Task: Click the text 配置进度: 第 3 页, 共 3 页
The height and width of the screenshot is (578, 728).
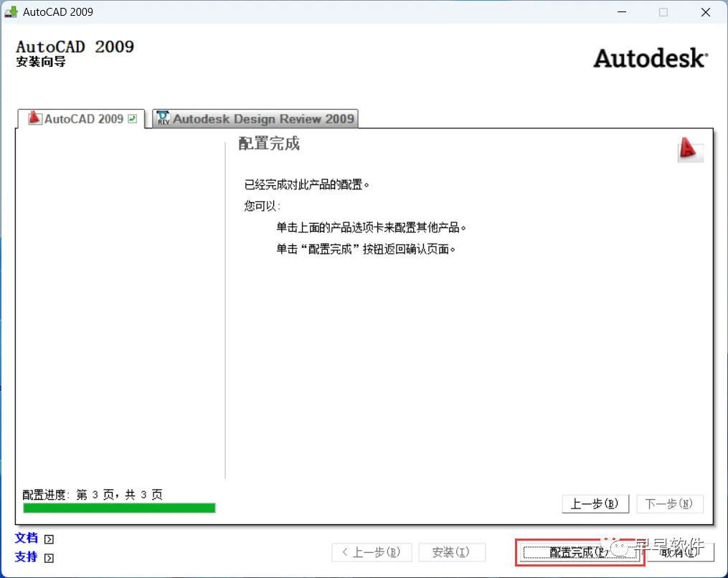Action: point(93,495)
